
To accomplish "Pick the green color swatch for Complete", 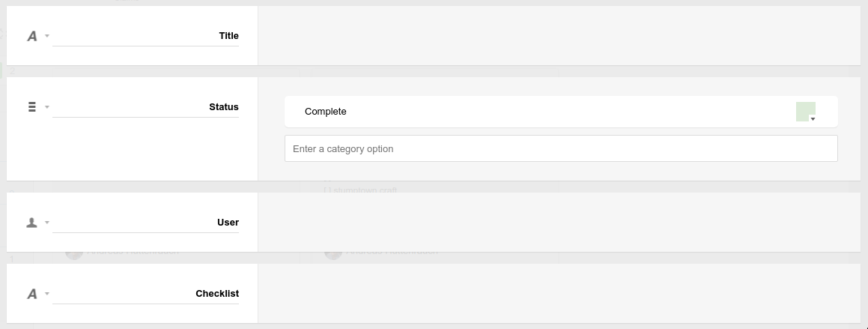I will point(805,110).
